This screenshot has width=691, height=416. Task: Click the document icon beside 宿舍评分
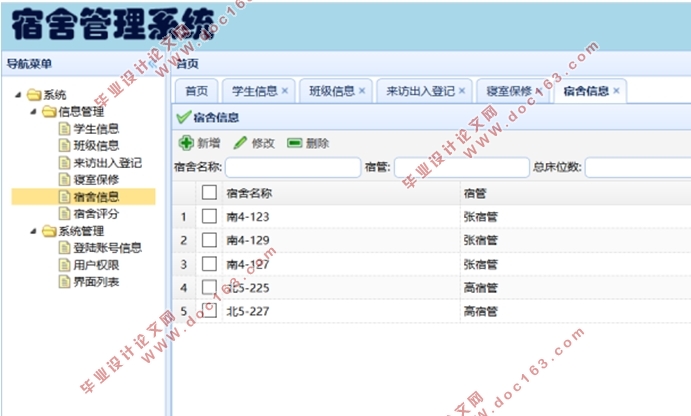click(x=64, y=214)
